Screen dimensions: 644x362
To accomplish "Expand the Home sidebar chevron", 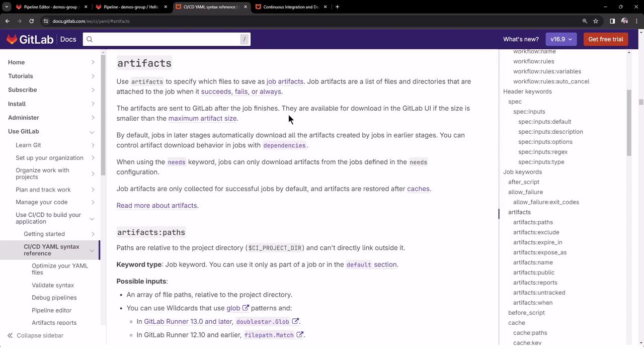I will pos(93,62).
